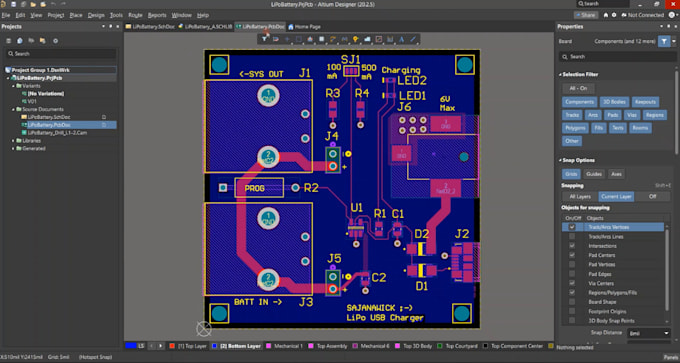This screenshot has height=363, width=680.
Task: Collapse the Source Documents folder
Action: point(13,110)
